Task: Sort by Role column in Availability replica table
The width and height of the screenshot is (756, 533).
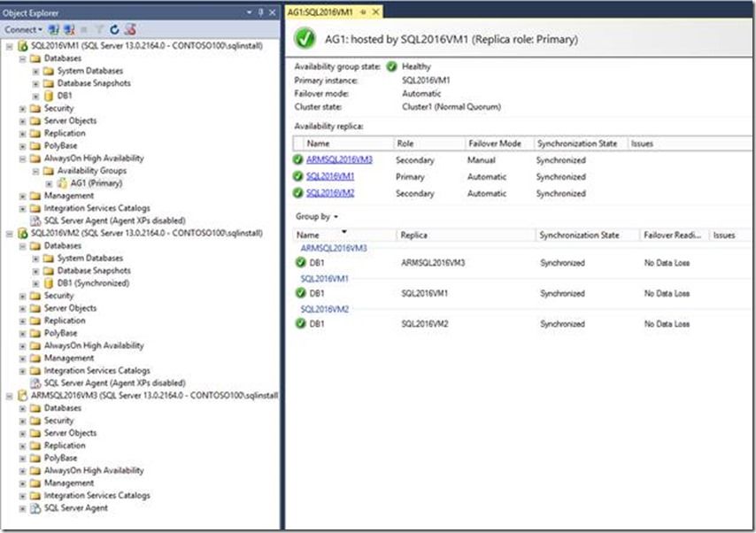Action: [x=429, y=143]
